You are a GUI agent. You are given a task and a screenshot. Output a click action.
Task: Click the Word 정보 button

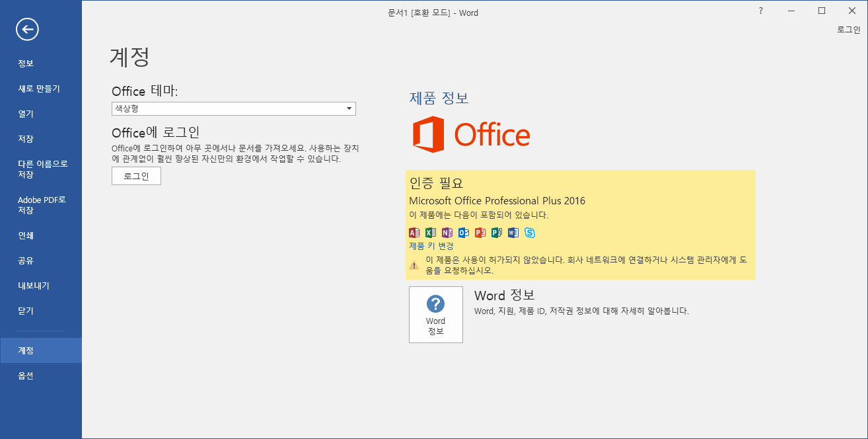coord(436,315)
